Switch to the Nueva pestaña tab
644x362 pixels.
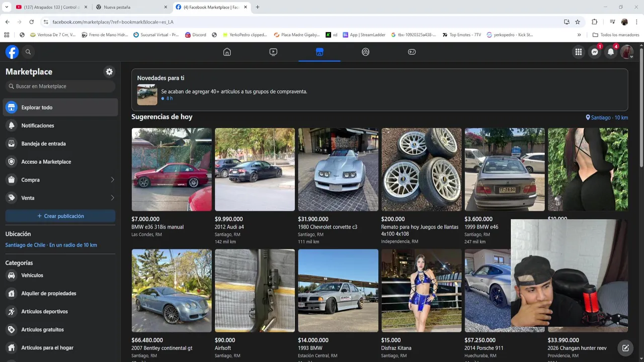click(131, 7)
